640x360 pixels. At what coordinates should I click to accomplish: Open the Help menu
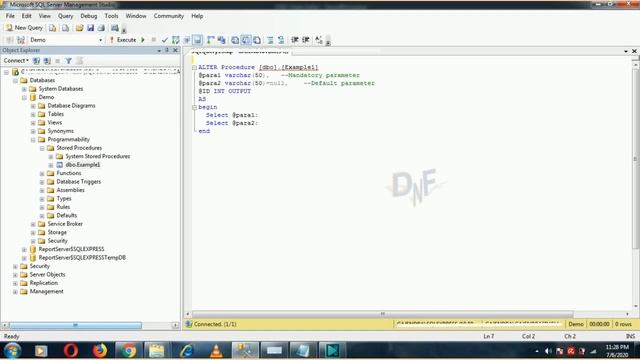[x=197, y=16]
